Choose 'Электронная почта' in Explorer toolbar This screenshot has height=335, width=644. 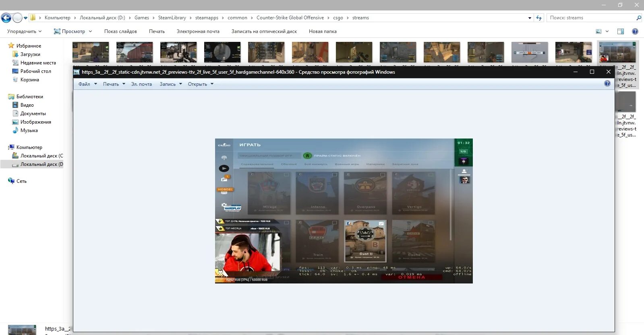(x=198, y=31)
